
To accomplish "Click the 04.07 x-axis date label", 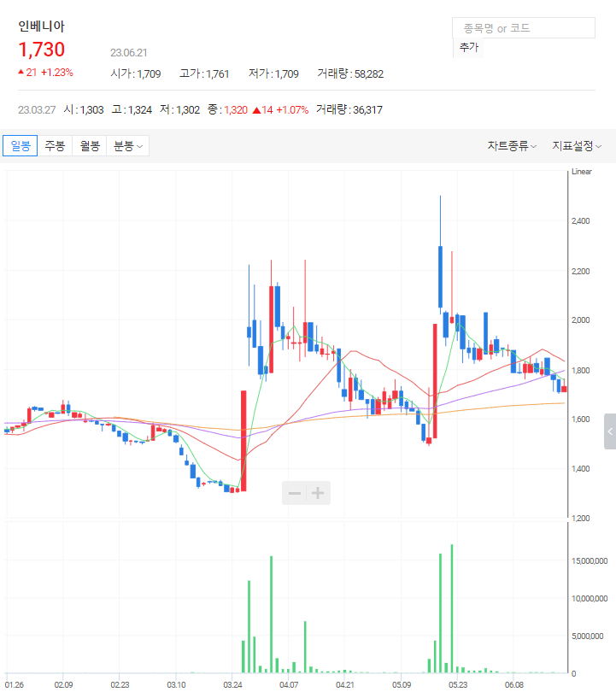I will coord(289,684).
